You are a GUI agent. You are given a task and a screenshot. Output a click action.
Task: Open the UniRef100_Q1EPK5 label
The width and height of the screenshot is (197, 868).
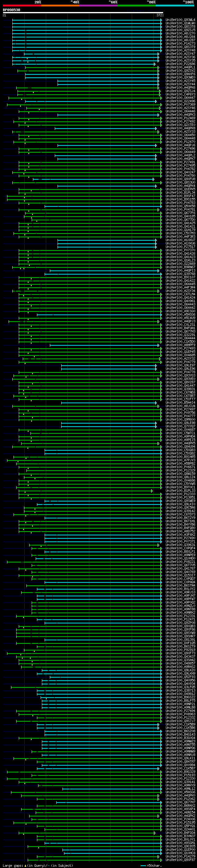click(x=180, y=189)
